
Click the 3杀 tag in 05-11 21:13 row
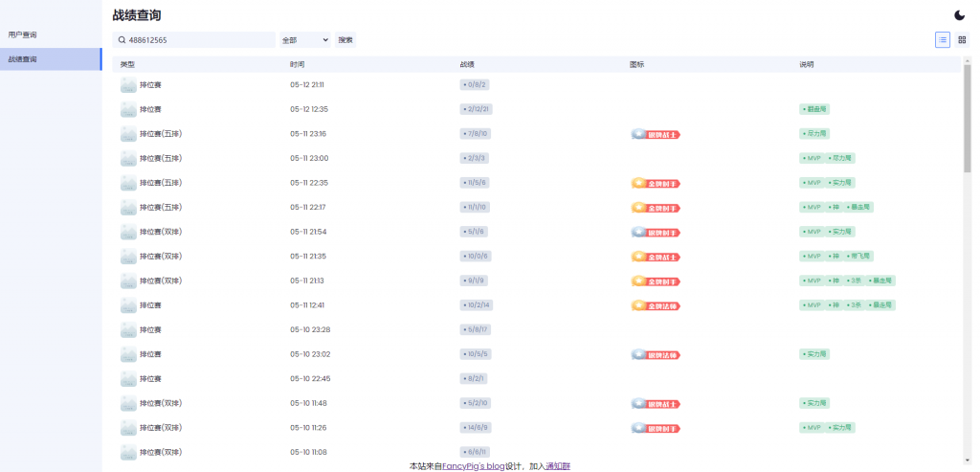tap(854, 281)
